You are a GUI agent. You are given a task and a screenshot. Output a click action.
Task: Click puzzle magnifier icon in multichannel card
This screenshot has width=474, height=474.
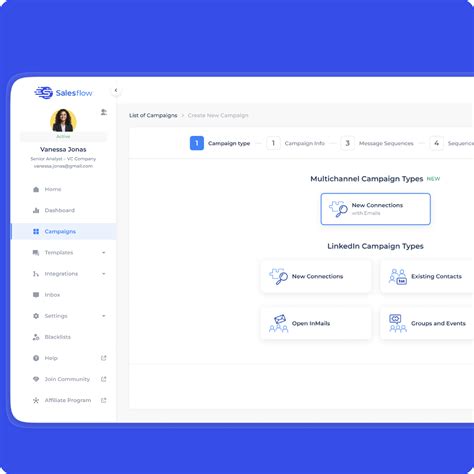[x=338, y=209]
